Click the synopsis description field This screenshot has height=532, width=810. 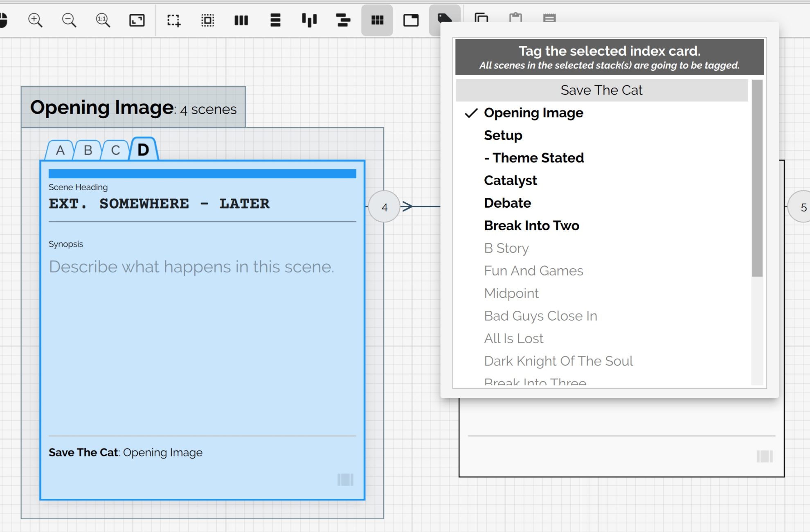pyautogui.click(x=191, y=267)
